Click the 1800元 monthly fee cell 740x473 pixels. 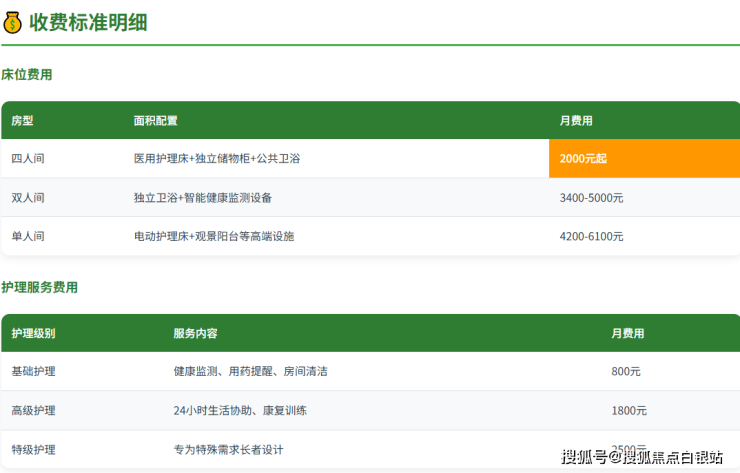click(629, 411)
